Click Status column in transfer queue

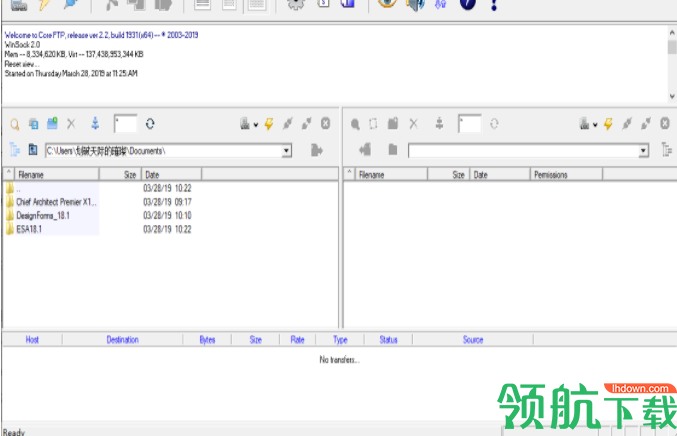coord(388,340)
